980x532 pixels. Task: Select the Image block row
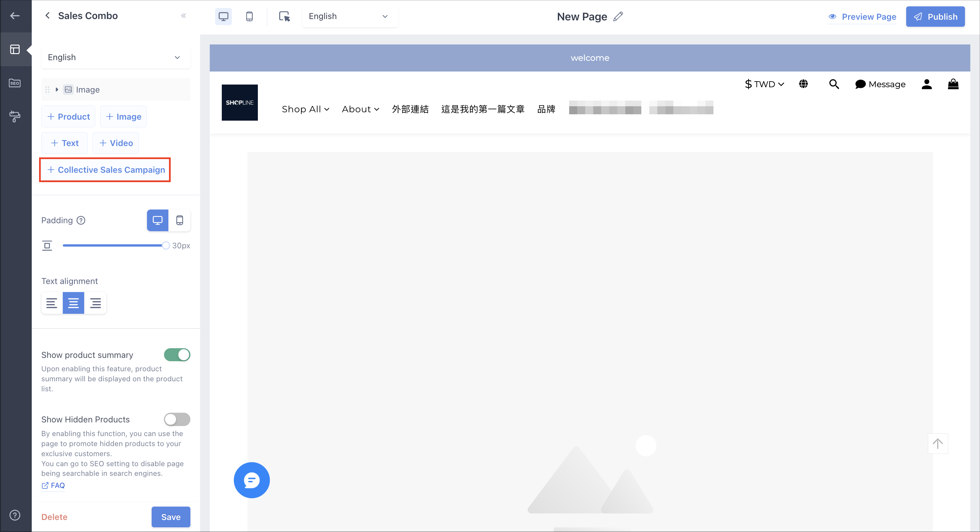click(x=116, y=90)
